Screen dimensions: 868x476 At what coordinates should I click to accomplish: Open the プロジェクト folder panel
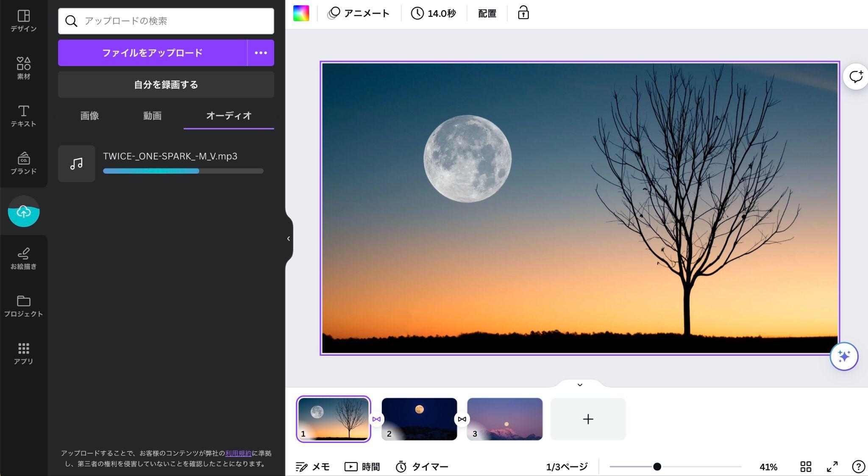[24, 306]
